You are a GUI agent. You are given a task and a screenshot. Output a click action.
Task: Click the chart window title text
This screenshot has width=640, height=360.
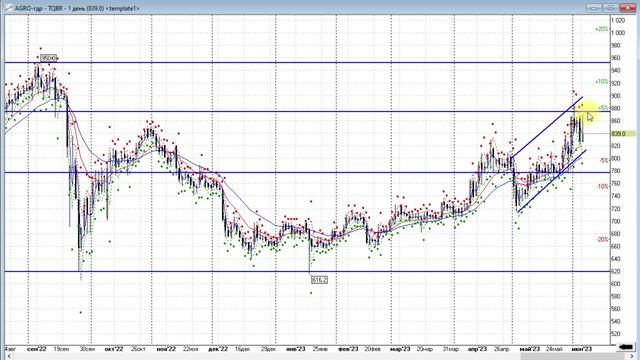click(x=77, y=8)
